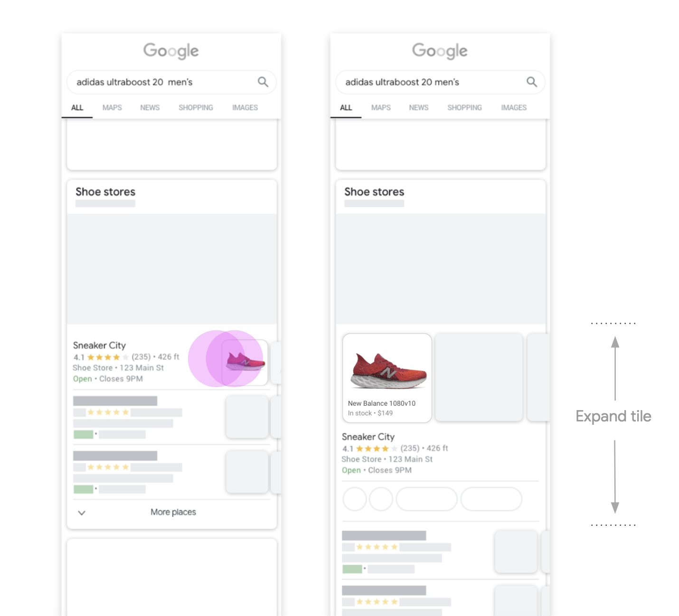
Task: Click 'Open • Closes 9PM' in right mockup
Action: click(x=377, y=470)
